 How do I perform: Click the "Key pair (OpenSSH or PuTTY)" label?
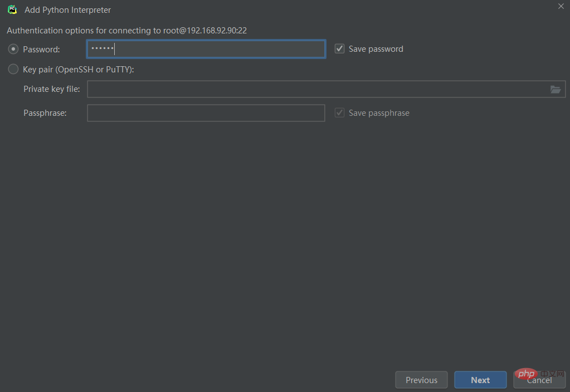79,70
